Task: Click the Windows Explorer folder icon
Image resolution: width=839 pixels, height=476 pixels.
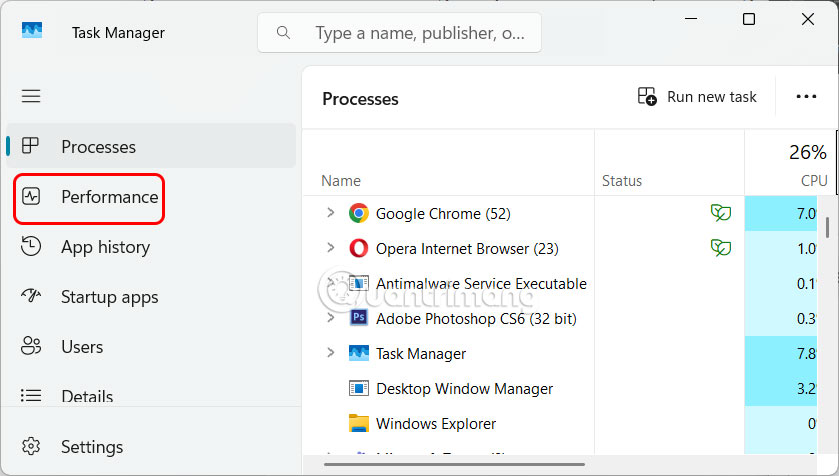Action: coord(359,423)
